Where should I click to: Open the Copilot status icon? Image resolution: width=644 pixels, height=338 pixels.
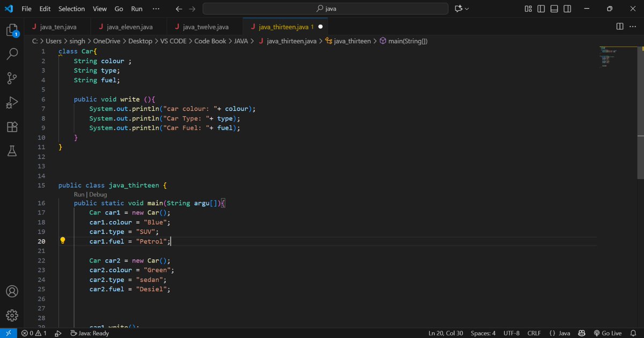pyautogui.click(x=582, y=333)
